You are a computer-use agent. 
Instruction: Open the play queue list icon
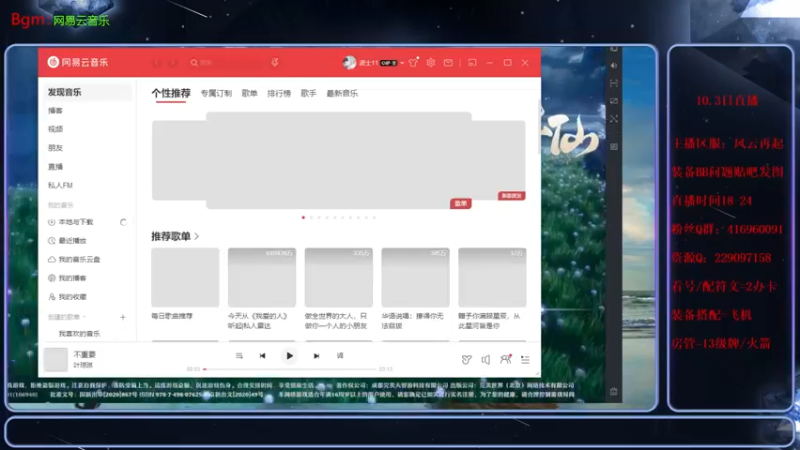[525, 360]
